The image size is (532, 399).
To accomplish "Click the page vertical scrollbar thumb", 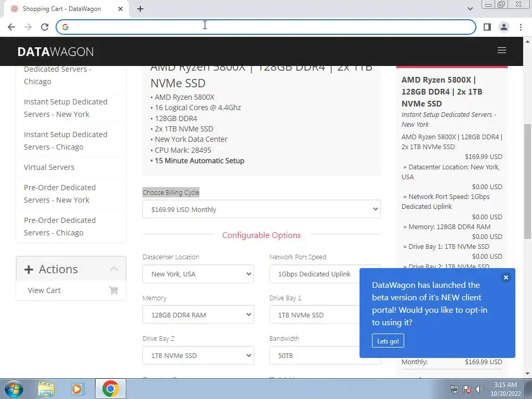I will (527, 181).
